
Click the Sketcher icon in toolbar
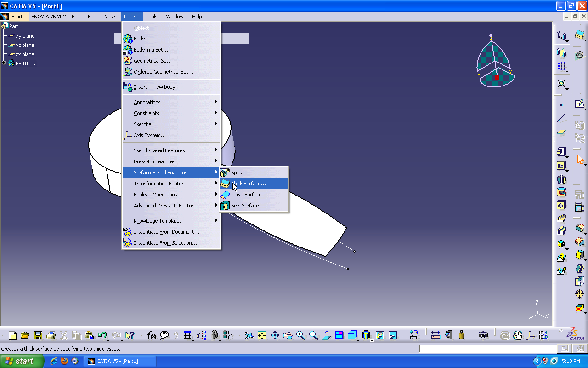(580, 104)
